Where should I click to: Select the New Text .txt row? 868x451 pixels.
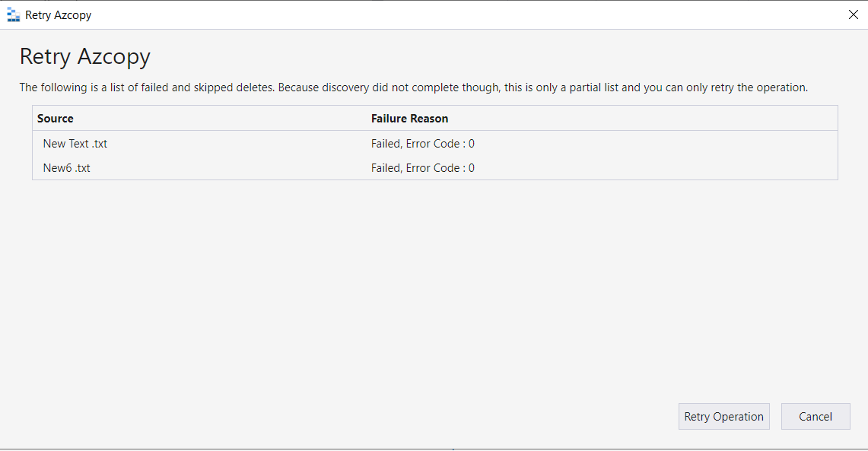(228, 143)
